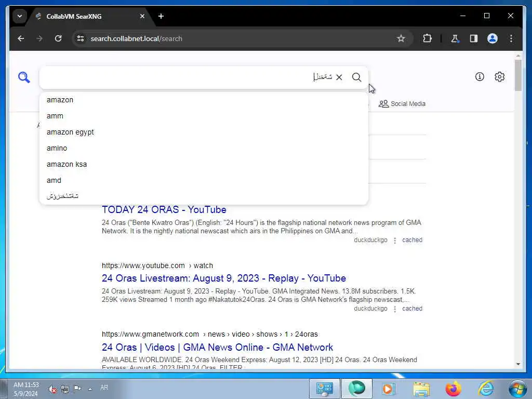Toggle the browser side panel
The image size is (532, 399).
(x=474, y=38)
